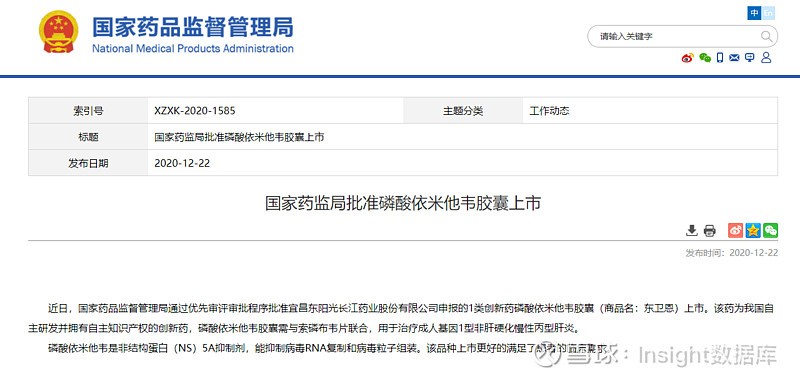Click the national emblem logo

tap(59, 32)
